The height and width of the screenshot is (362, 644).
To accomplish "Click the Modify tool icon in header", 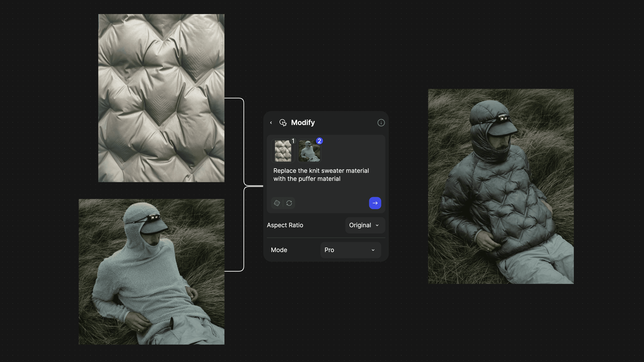I will pyautogui.click(x=283, y=123).
